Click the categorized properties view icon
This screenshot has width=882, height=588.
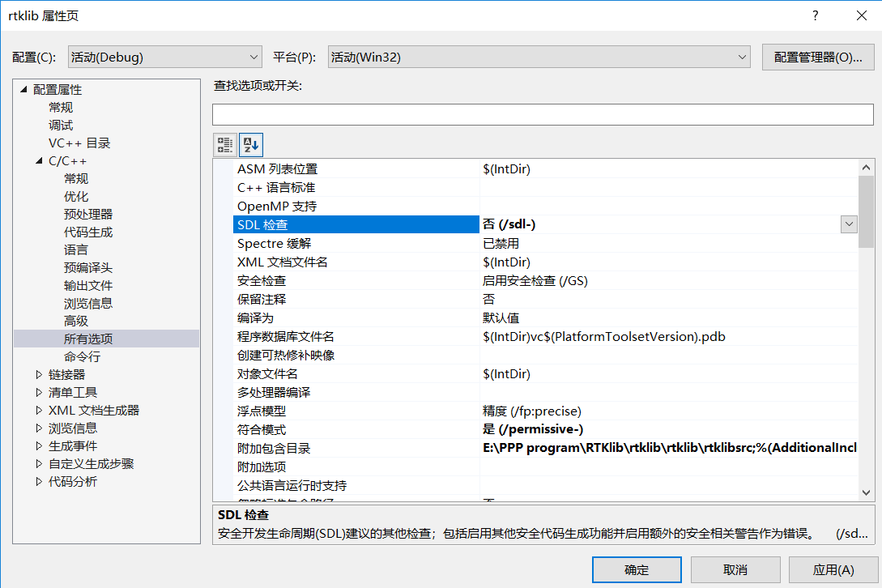224,144
